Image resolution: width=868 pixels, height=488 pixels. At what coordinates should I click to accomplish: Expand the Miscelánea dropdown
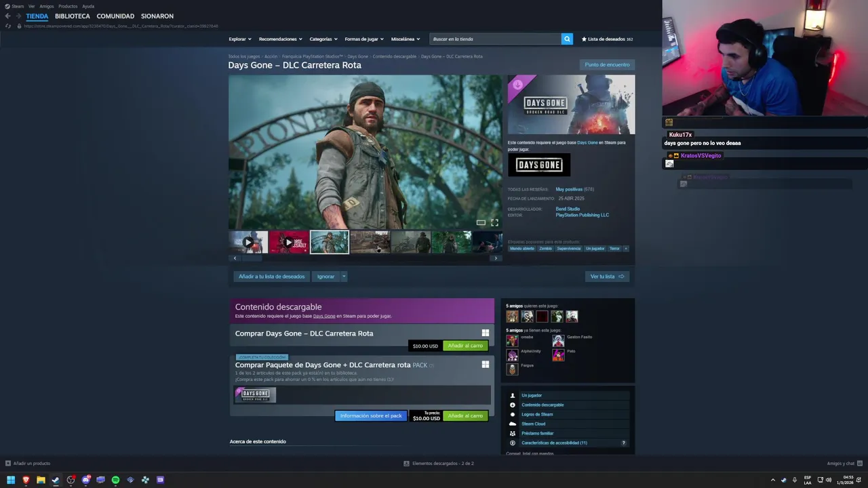coord(406,39)
